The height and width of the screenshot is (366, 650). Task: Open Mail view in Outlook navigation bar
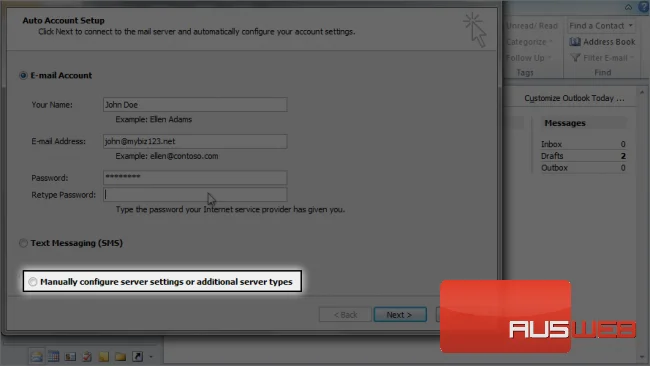click(36, 356)
